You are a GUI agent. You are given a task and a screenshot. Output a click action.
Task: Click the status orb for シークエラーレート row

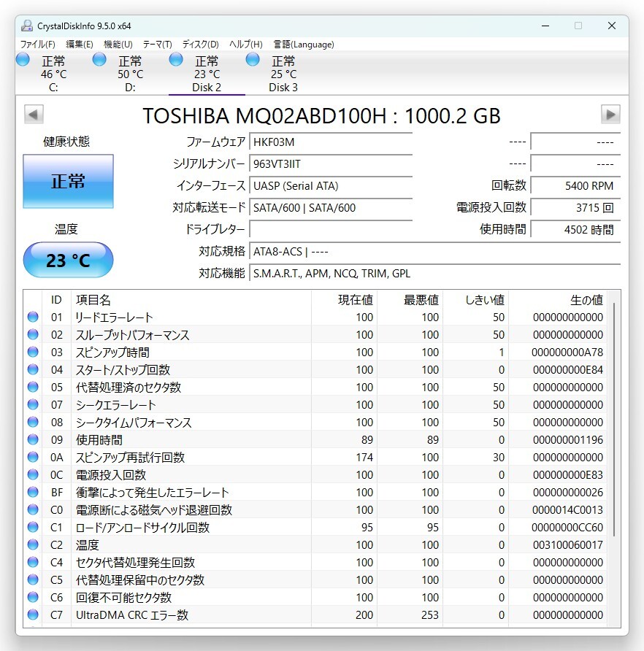click(x=33, y=404)
